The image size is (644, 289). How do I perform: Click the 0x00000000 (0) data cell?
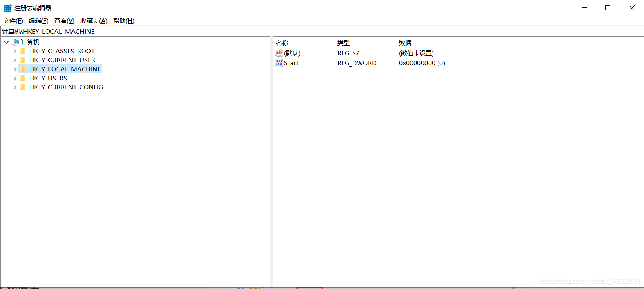click(x=422, y=63)
